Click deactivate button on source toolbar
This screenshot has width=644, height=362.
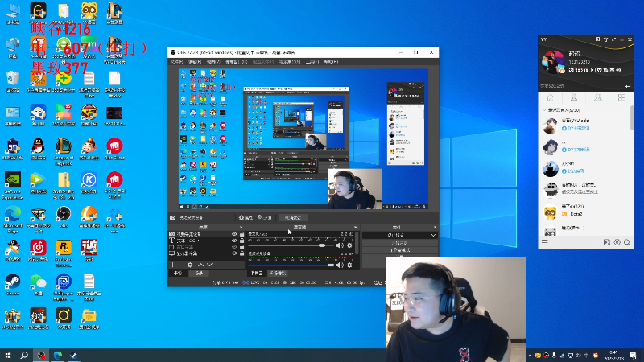292,217
